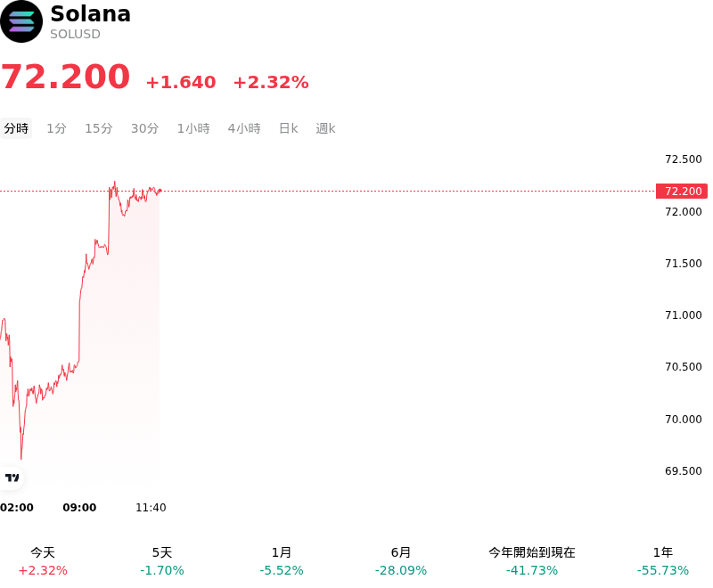Show the 週k weekly candle chart
The height and width of the screenshot is (588, 713).
(x=325, y=128)
